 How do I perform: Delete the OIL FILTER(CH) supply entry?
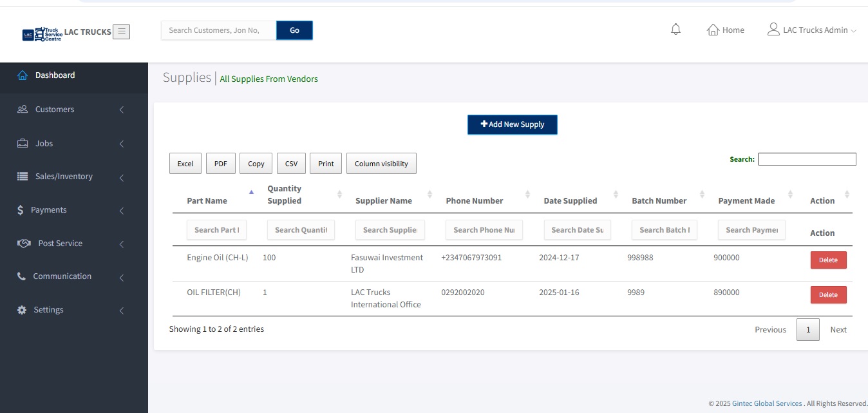point(828,294)
